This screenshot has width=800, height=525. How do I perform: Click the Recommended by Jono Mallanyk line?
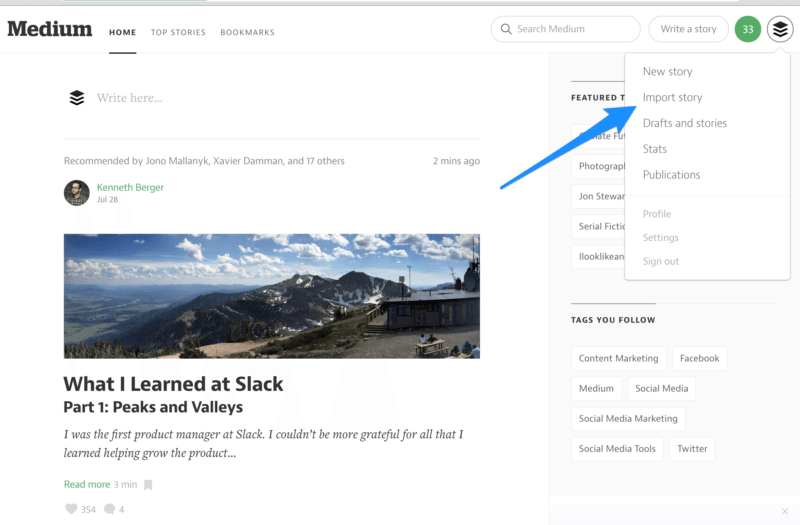(x=204, y=161)
